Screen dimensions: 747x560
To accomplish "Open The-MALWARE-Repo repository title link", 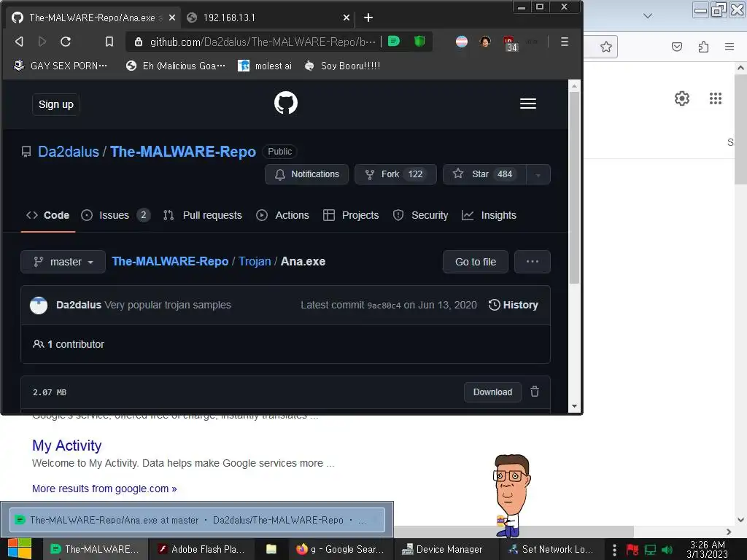I will tap(183, 152).
